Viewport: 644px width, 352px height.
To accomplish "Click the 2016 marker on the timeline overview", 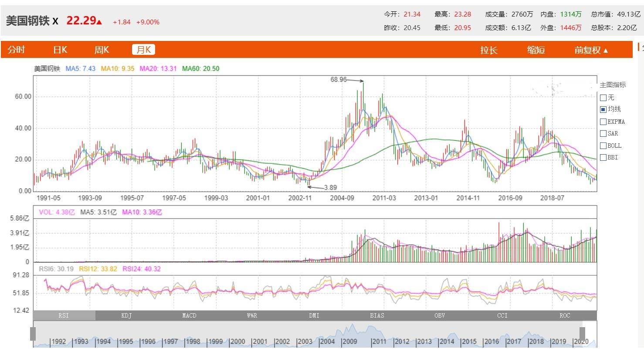I will click(x=491, y=342).
